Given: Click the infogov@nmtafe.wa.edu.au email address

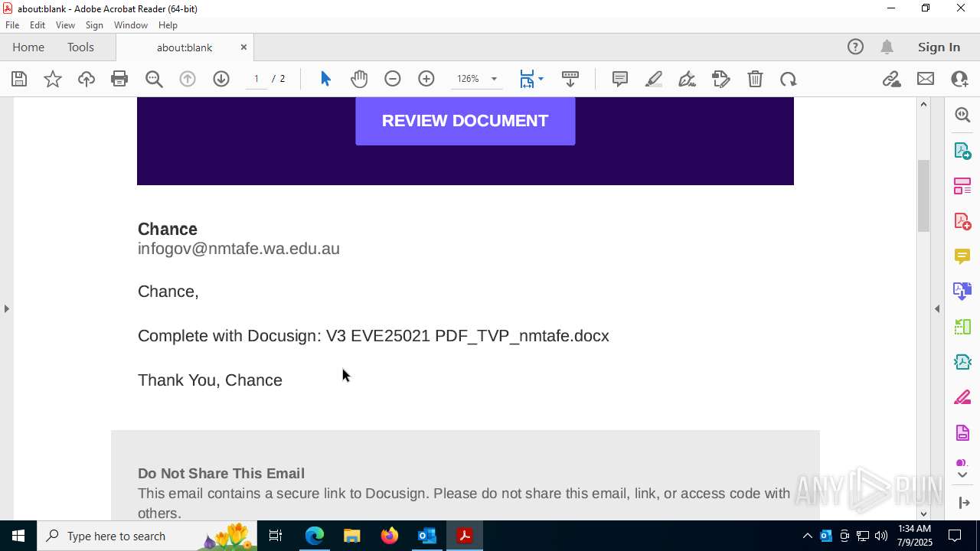Looking at the screenshot, I should 239,249.
